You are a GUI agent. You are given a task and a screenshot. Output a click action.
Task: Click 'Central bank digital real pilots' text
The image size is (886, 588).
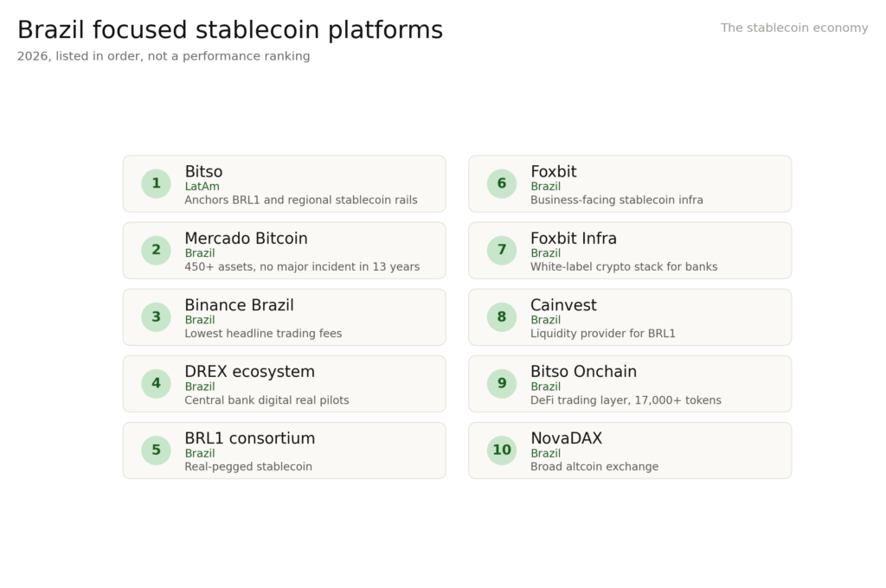[266, 399]
